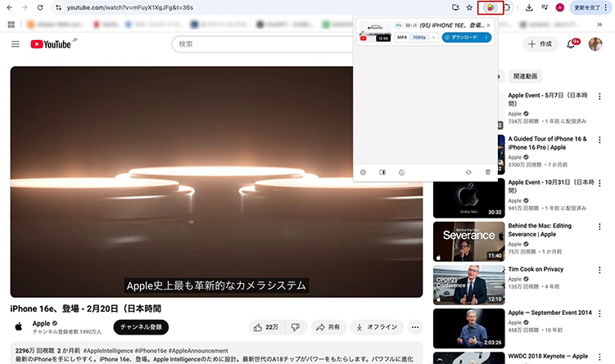615x364 pixels.
Task: Click the video thumbnail in downloader popup
Action: click(x=375, y=32)
